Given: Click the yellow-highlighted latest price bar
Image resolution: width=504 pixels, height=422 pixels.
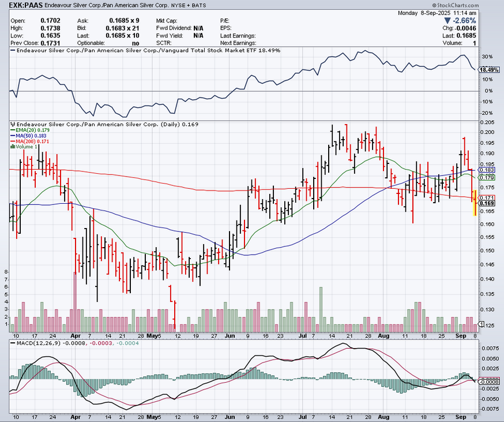Looking at the screenshot, I should [475, 203].
